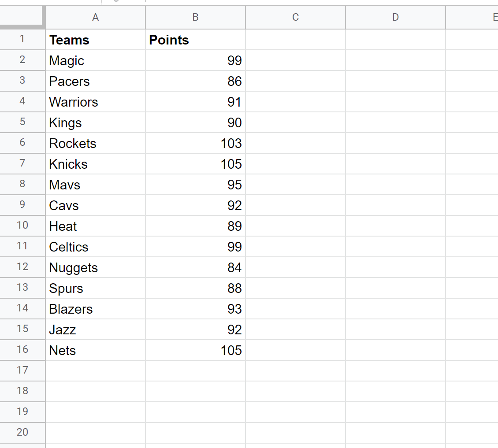
Task: Select column C header
Action: tap(295, 17)
